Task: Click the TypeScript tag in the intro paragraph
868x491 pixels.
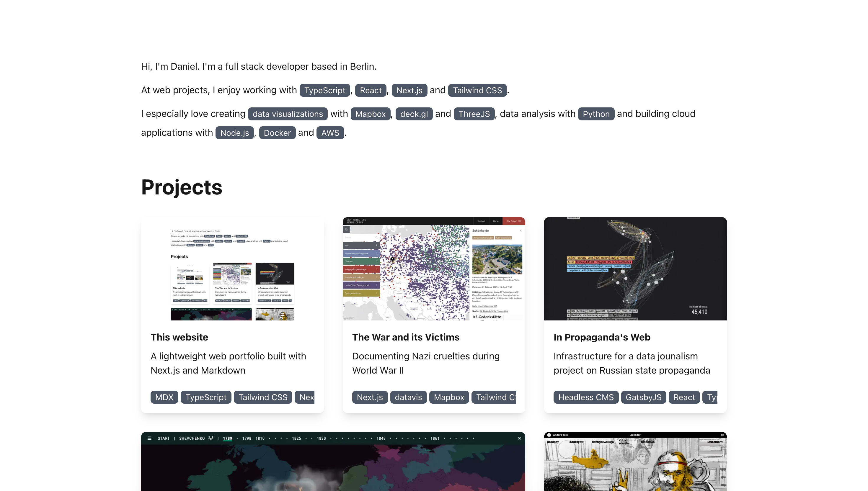Action: (324, 90)
